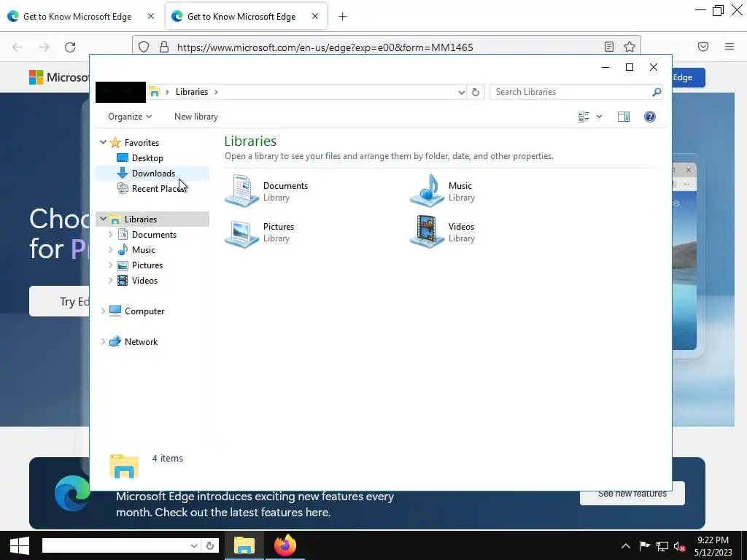Click the refresh button beside address bar
The image size is (747, 560).
[476, 92]
